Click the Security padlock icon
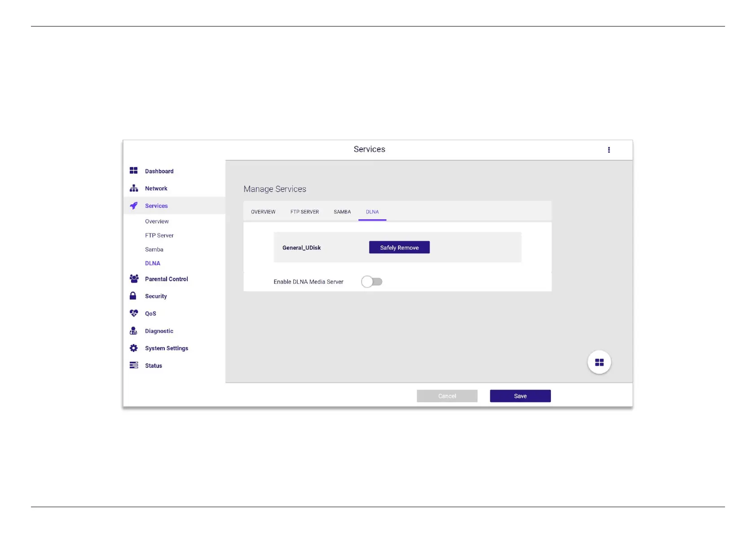 pyautogui.click(x=133, y=296)
